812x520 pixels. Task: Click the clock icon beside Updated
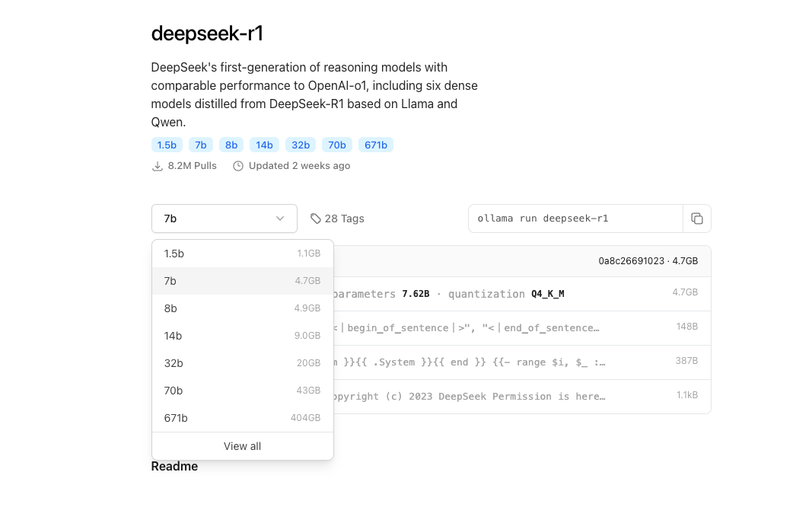click(x=237, y=166)
